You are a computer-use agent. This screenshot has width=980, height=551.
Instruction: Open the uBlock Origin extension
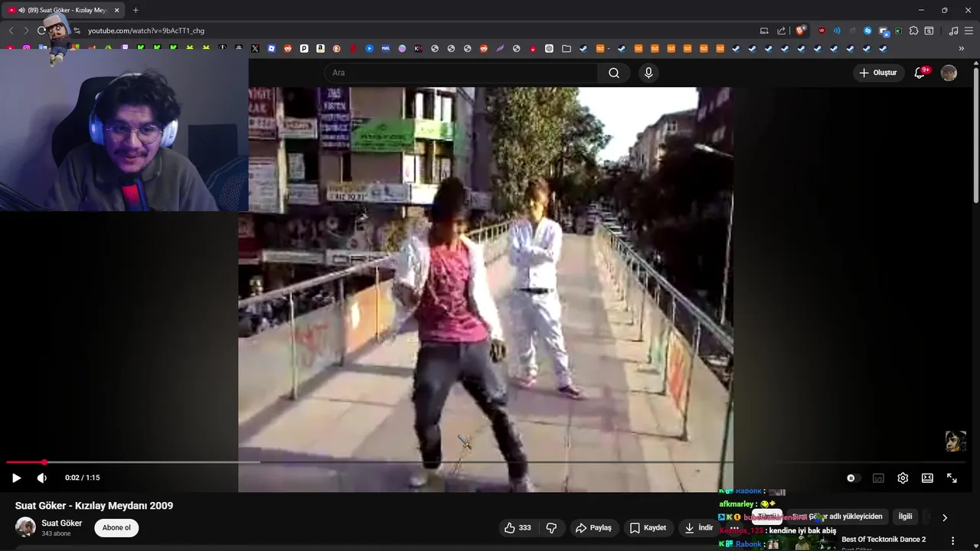click(x=822, y=31)
